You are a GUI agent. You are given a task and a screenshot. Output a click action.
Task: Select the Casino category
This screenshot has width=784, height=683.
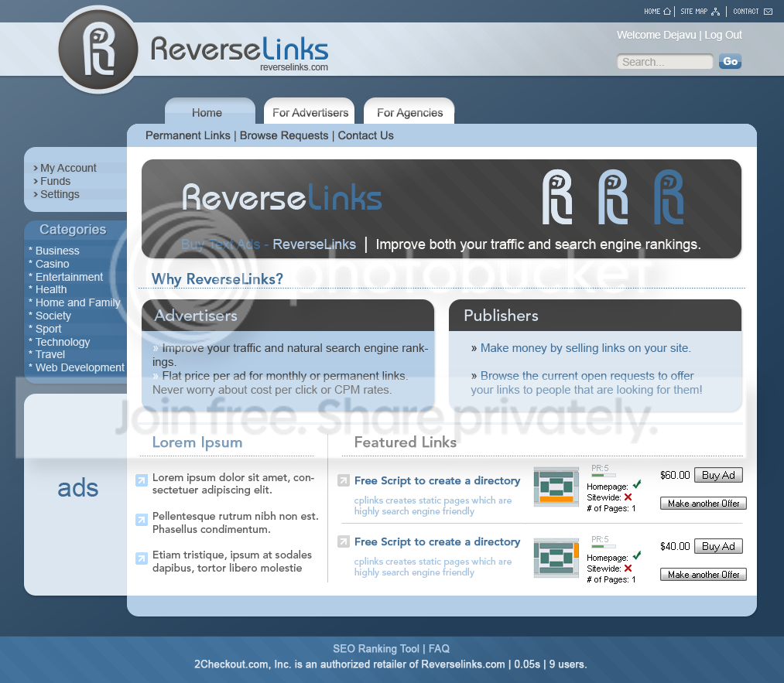click(x=52, y=264)
